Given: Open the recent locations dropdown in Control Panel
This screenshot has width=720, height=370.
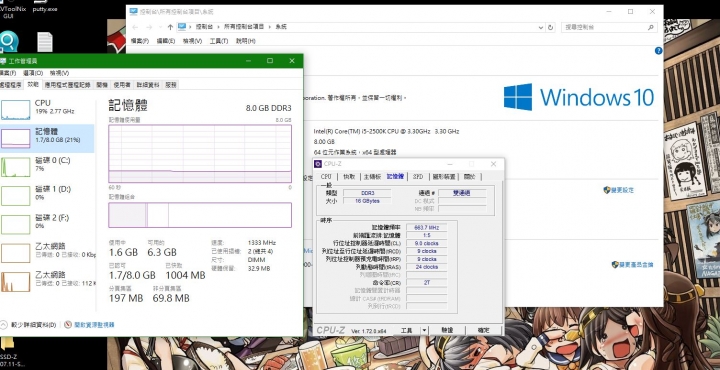Looking at the screenshot, I should [160, 27].
